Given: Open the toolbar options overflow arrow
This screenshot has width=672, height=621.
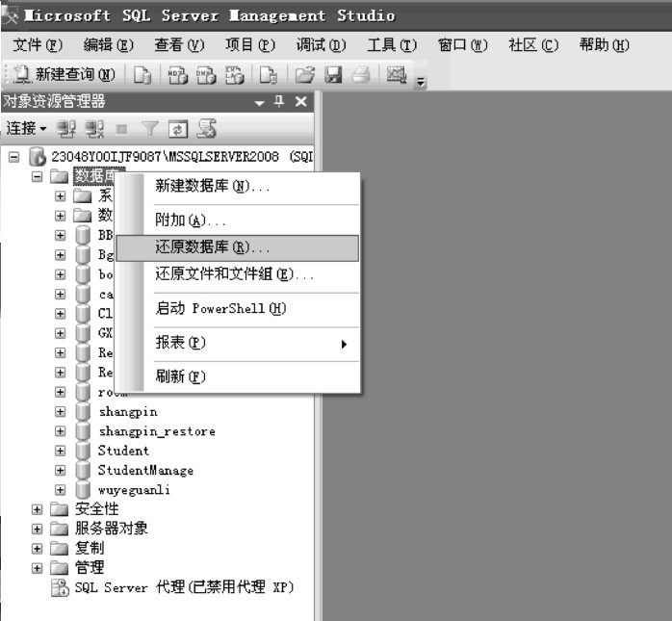Looking at the screenshot, I should pos(421,82).
